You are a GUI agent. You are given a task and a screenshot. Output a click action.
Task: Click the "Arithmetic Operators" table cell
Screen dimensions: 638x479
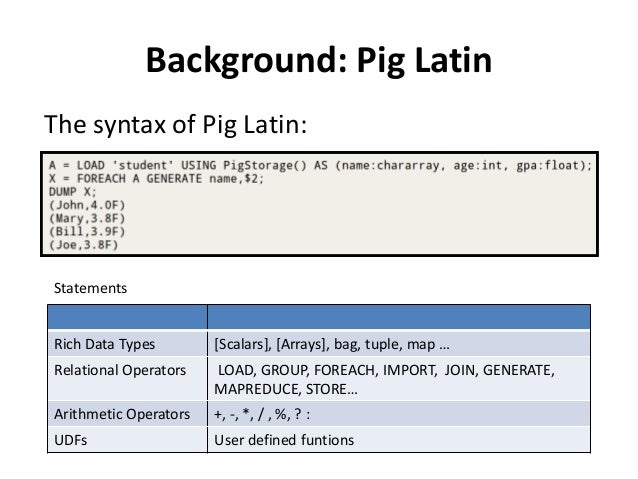pyautogui.click(x=127, y=414)
